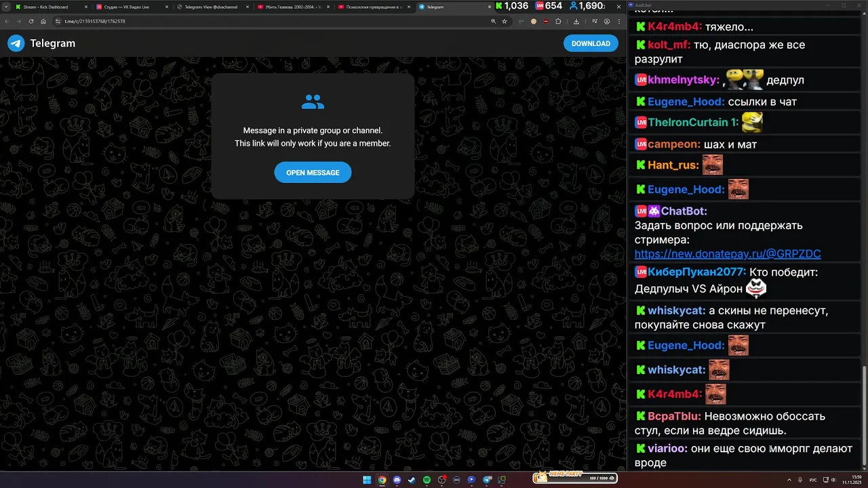Click username ChatBot in chat

(684, 211)
